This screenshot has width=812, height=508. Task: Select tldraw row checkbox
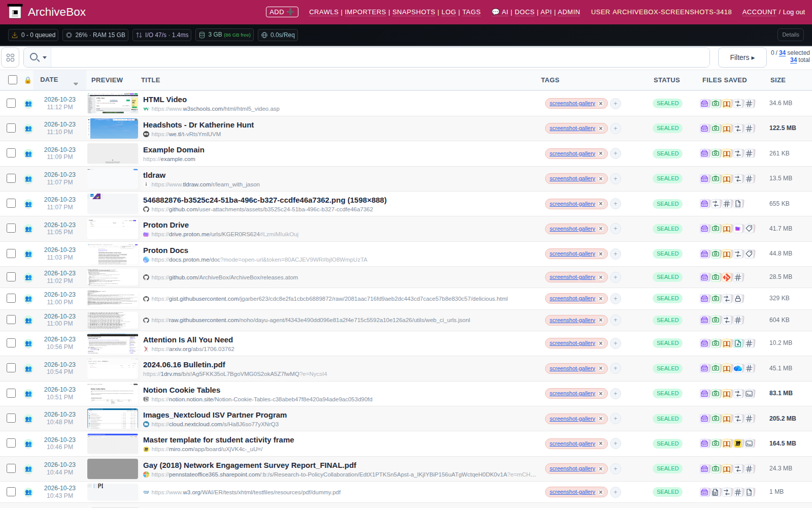(x=11, y=178)
